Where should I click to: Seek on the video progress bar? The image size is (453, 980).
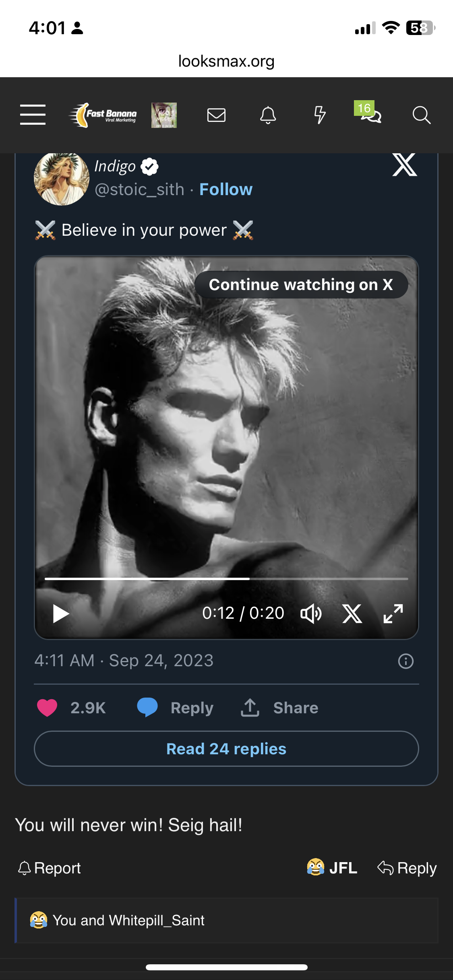coord(226,579)
